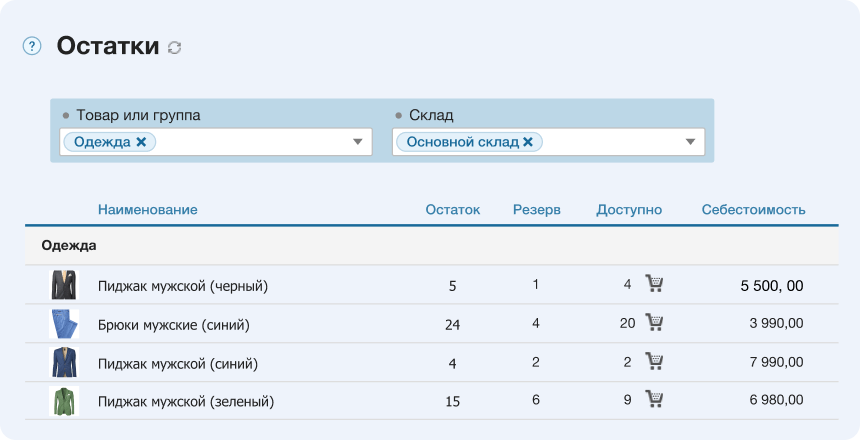Click cart icon for Брюки мужские (синий)

(x=654, y=323)
